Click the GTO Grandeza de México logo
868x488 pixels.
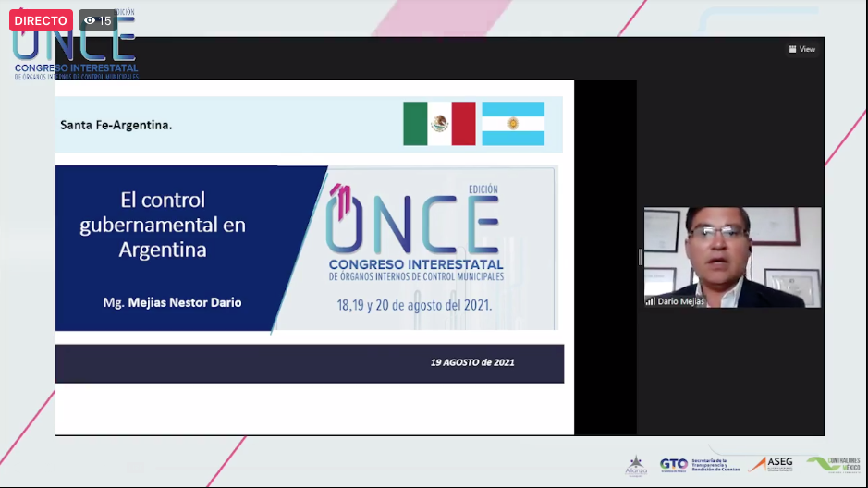[x=673, y=465]
